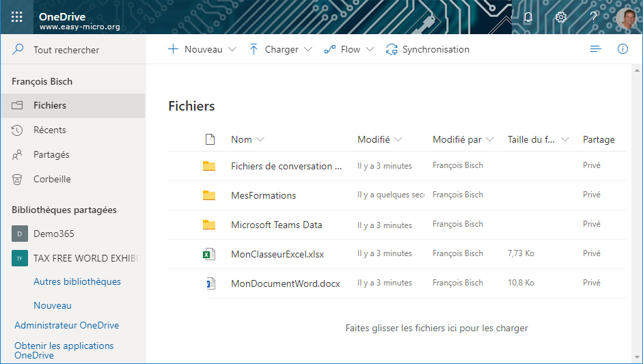The width and height of the screenshot is (643, 364).
Task: Click the Word icon of MonDocumentWord.docx
Action: click(210, 283)
